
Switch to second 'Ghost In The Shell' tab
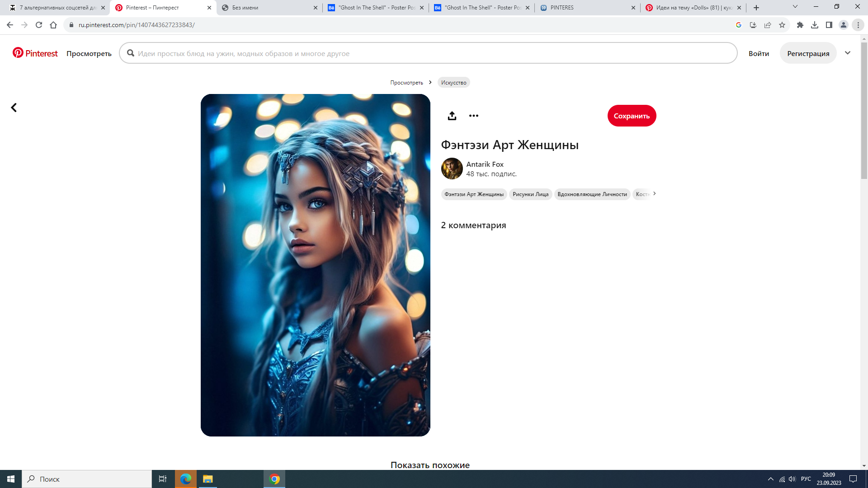click(x=482, y=8)
